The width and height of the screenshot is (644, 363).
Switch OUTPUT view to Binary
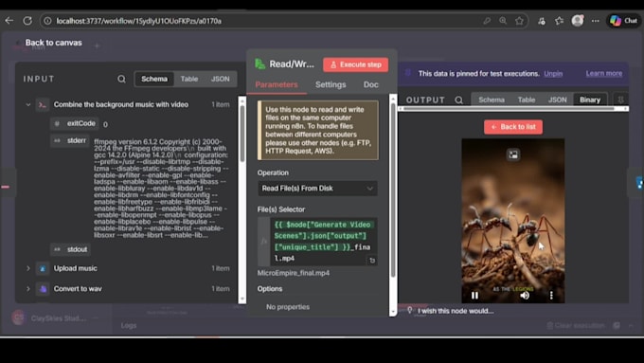coord(590,100)
